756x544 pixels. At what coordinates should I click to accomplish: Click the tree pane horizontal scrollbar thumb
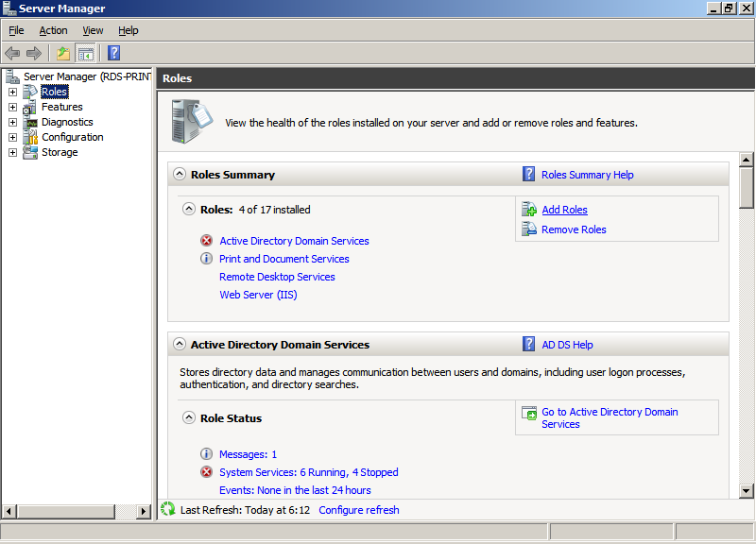click(65, 511)
